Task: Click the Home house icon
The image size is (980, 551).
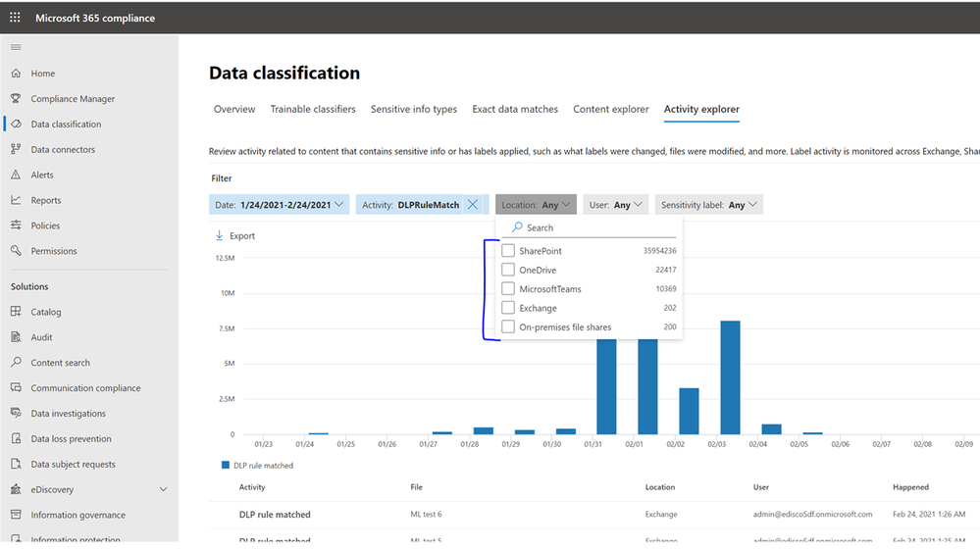Action: point(17,74)
